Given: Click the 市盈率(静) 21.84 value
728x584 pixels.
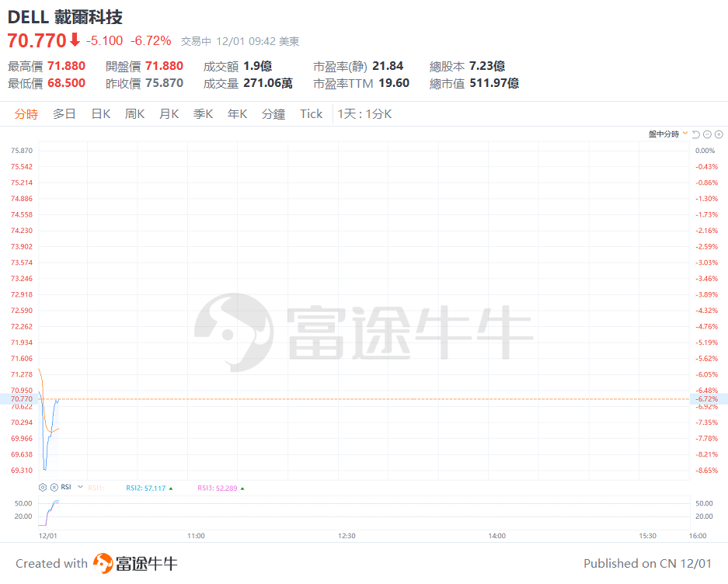Looking at the screenshot, I should [x=388, y=66].
